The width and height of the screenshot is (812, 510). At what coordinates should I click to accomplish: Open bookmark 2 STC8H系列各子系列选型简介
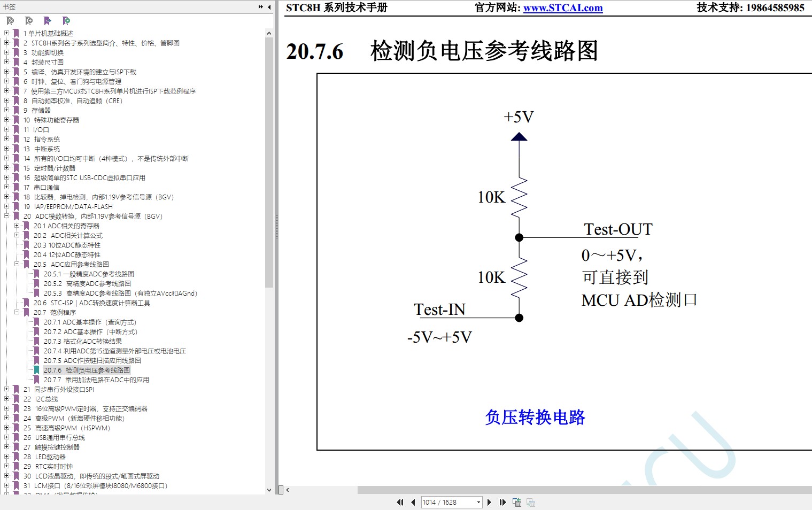point(102,43)
